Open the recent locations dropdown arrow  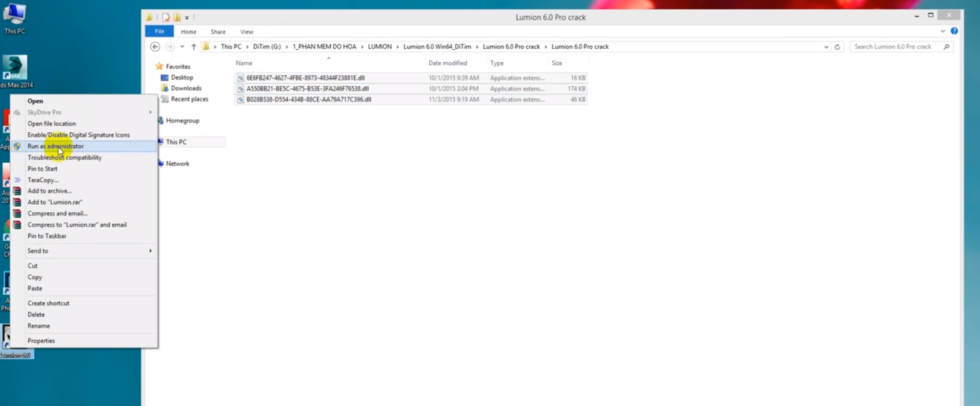pos(182,47)
